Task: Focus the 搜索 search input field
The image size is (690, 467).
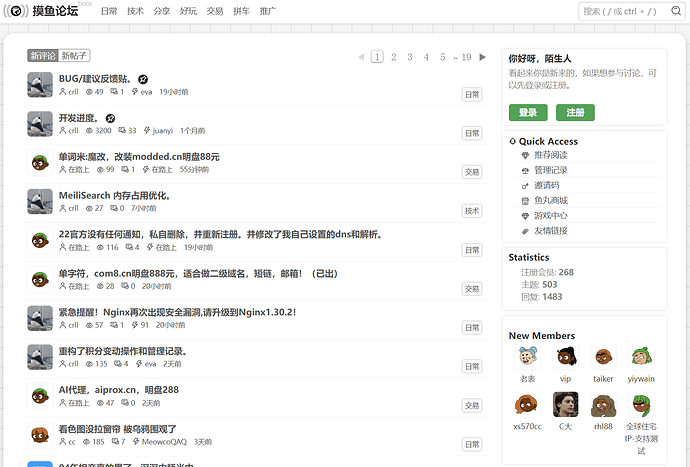Action: 625,11
